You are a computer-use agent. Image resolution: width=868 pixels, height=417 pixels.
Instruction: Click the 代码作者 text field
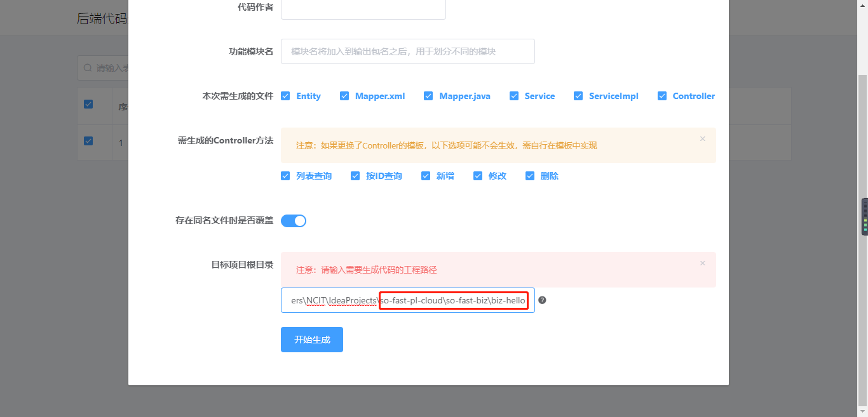coord(363,9)
